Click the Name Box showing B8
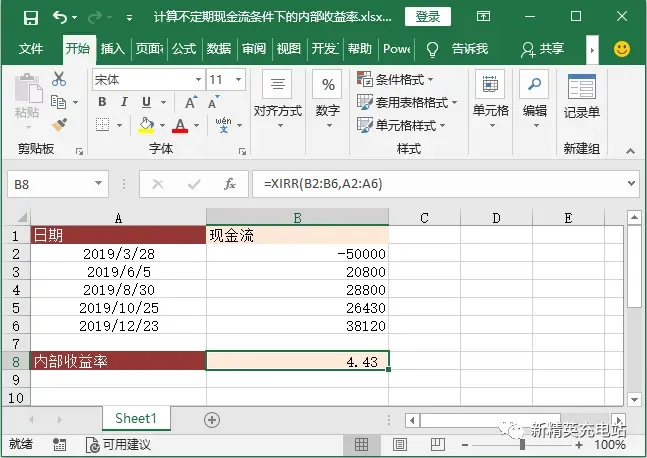The image size is (647, 458). (58, 184)
